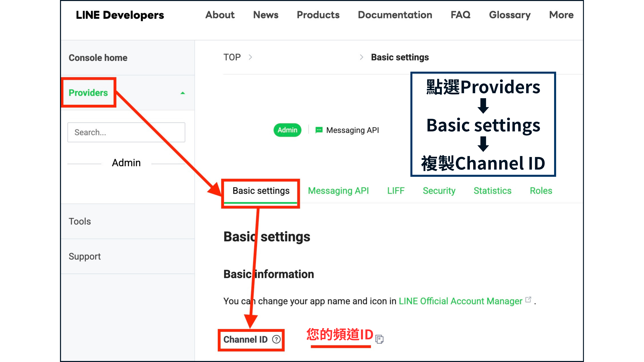Collapse the Providers section arrow
This screenshot has height=362, width=644.
coord(183,93)
